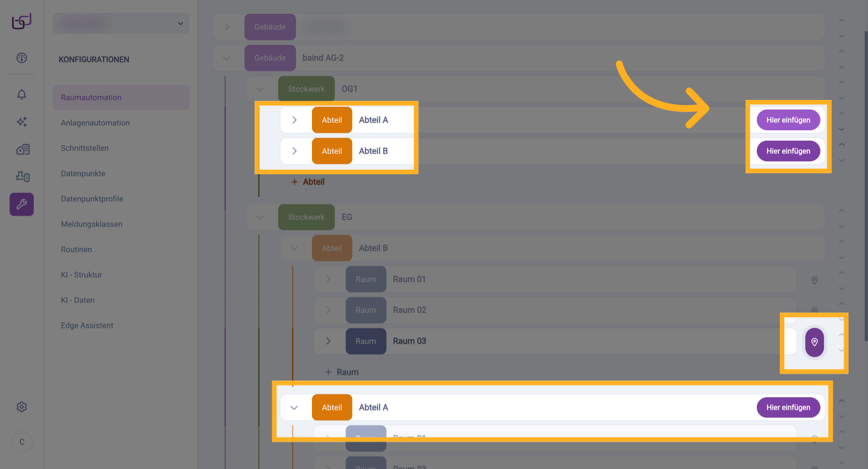Screen dimensions: 868x469
Task: Select the wrench configuration icon
Action: click(22, 204)
